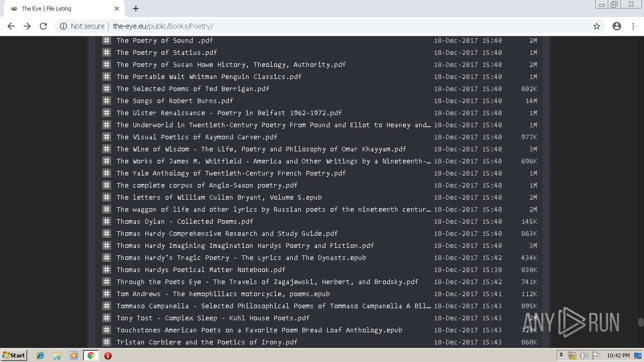Click file icon beside Portable Walt Whitman
The image size is (644, 362).
(x=107, y=76)
